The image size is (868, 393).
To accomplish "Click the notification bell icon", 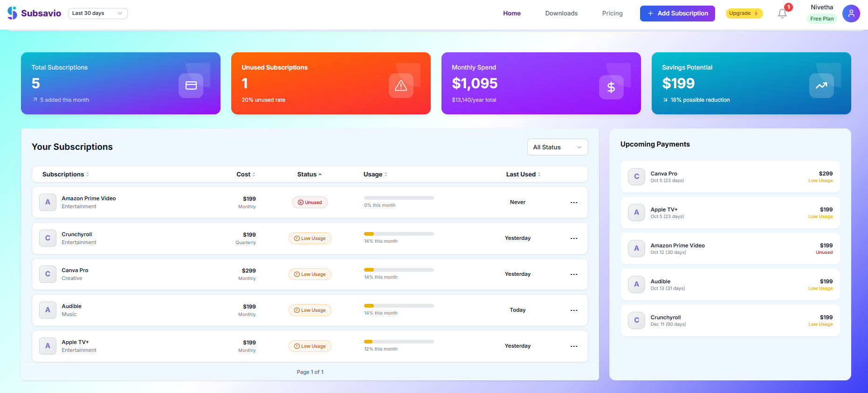I will (x=782, y=14).
